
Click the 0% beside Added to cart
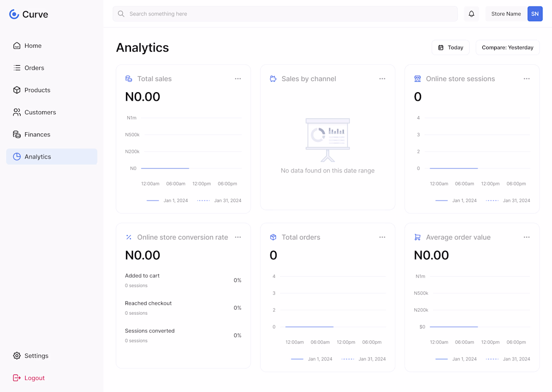[x=238, y=280]
